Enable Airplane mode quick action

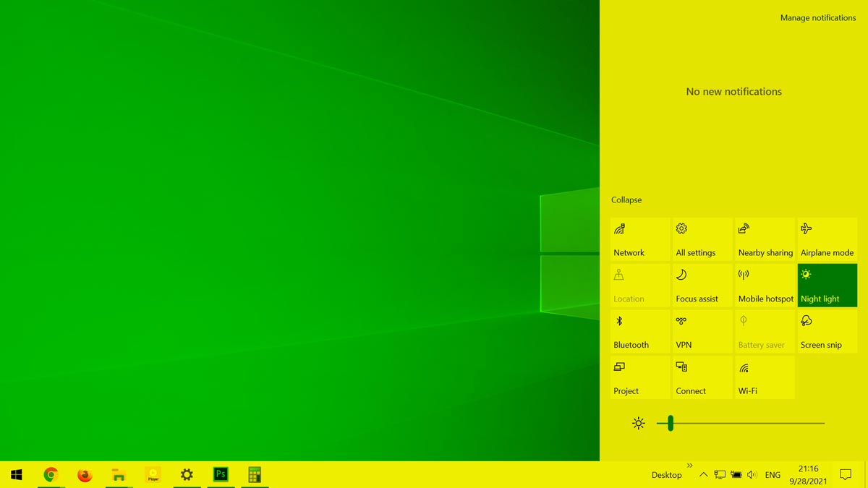pos(827,239)
